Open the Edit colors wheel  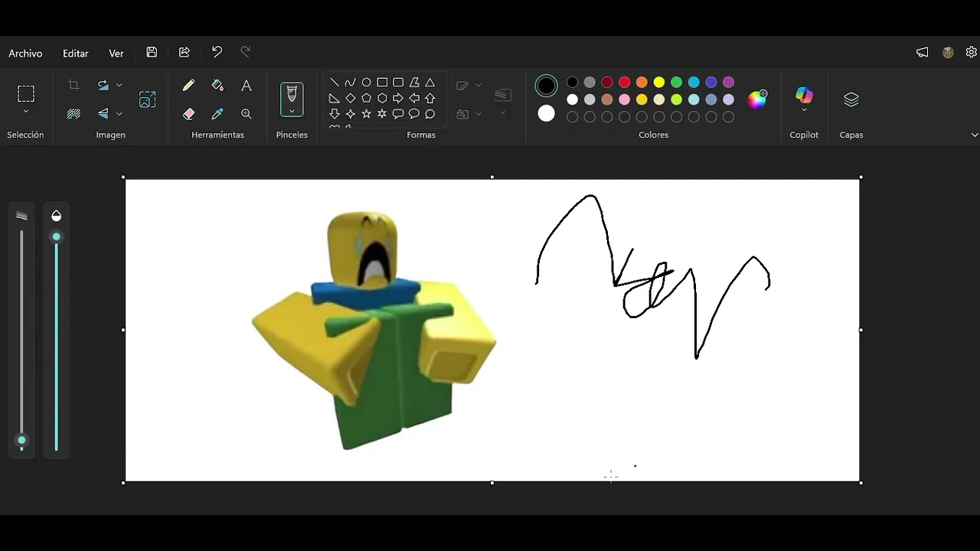click(x=757, y=99)
